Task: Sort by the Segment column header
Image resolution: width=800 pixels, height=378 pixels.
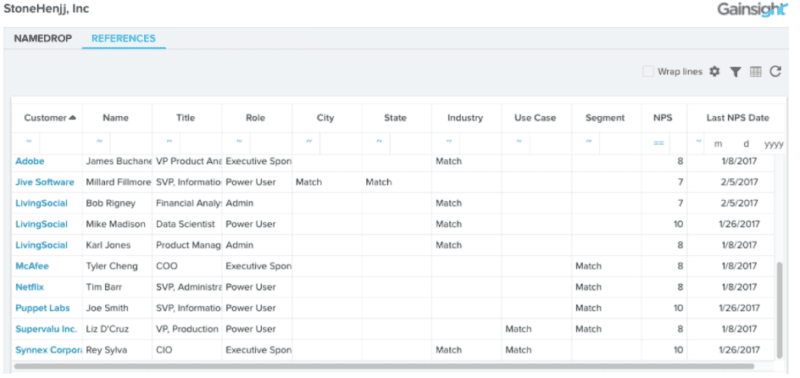Action: tap(605, 118)
